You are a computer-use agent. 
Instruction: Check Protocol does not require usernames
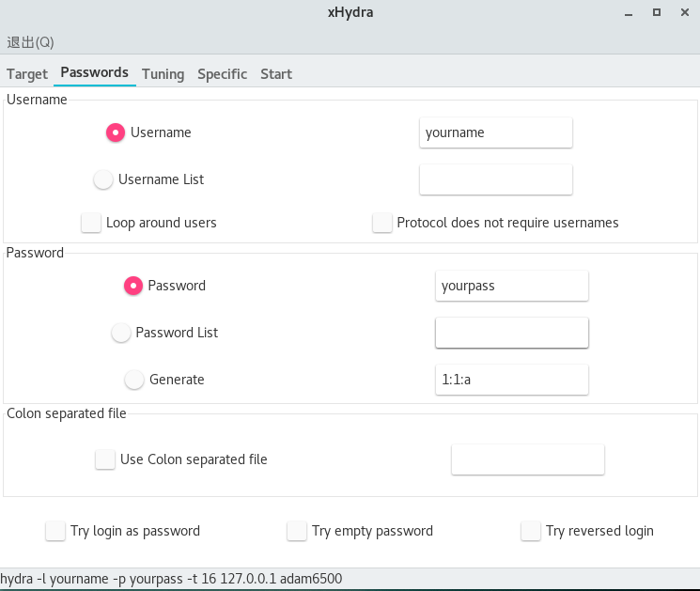point(381,223)
